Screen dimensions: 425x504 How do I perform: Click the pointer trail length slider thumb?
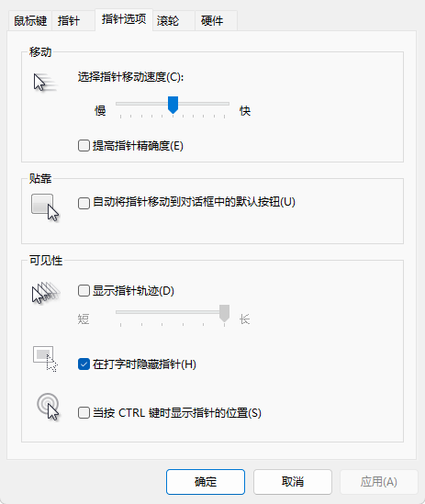click(224, 313)
